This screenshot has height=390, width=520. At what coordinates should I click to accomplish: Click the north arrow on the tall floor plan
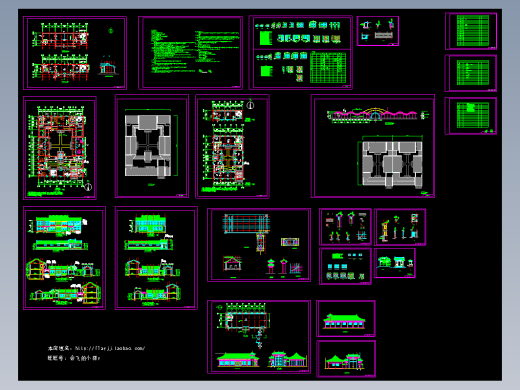(250, 105)
